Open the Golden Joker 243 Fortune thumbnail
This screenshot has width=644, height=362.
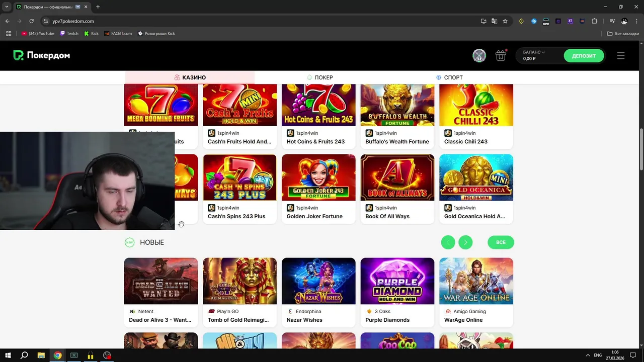coord(318,177)
